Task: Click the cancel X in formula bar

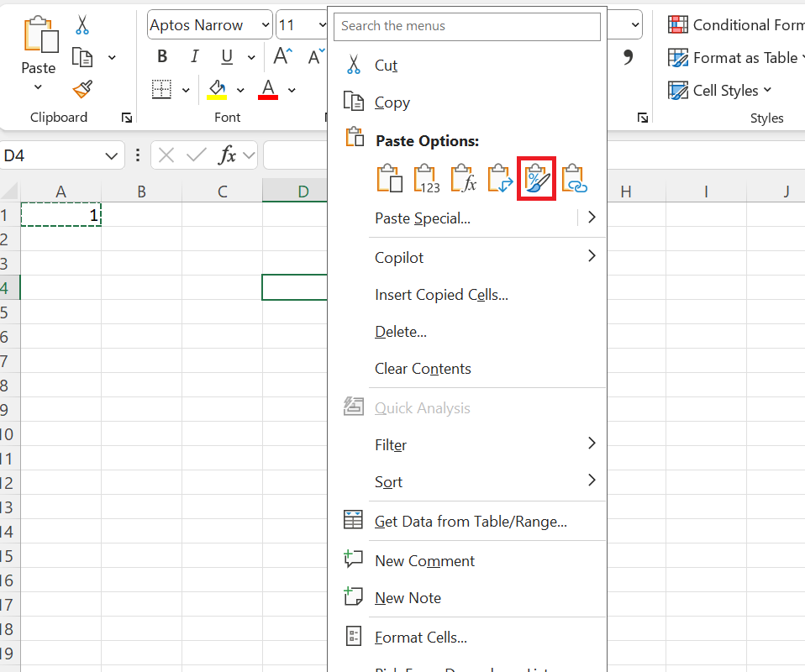Action: coord(166,155)
